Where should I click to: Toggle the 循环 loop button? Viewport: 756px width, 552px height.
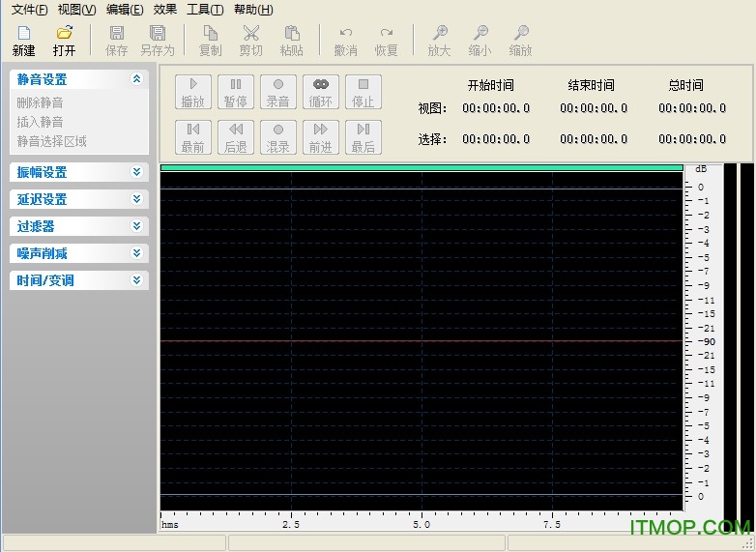click(x=320, y=92)
